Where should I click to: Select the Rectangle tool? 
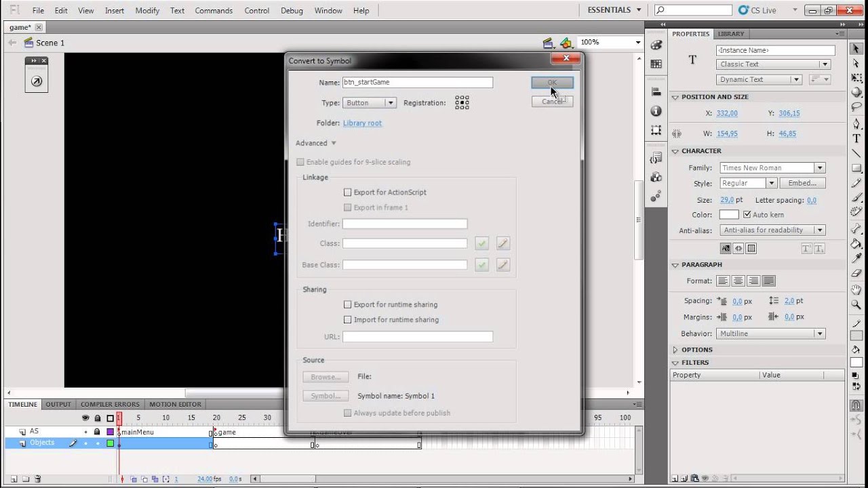856,168
